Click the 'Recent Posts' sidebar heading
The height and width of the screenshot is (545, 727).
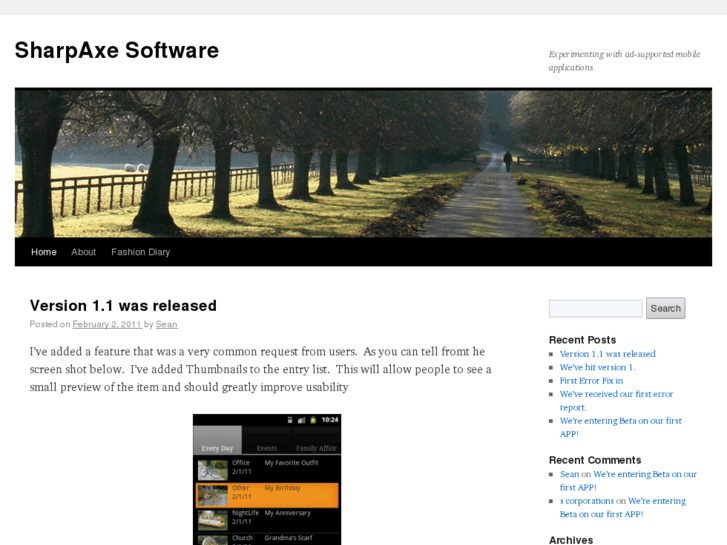click(582, 340)
